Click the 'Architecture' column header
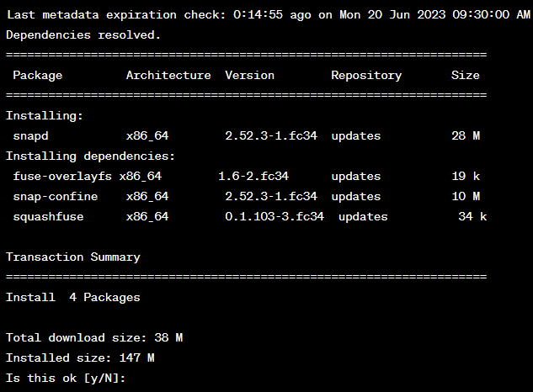The height and width of the screenshot is (392, 533). point(168,76)
